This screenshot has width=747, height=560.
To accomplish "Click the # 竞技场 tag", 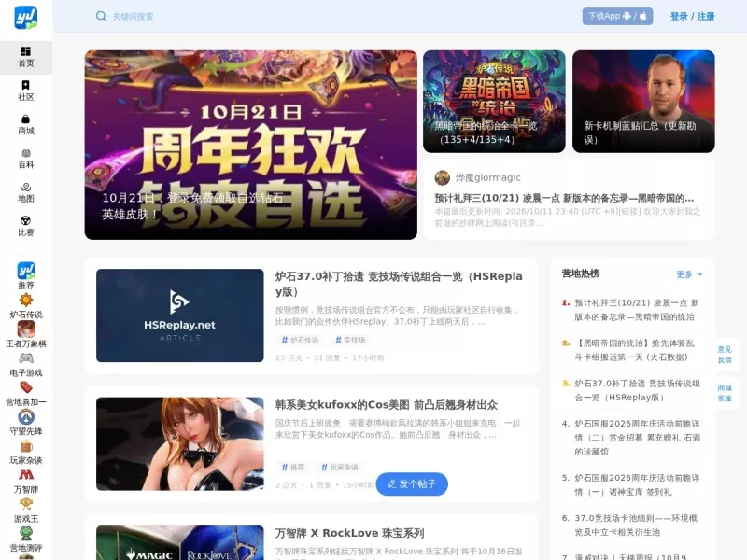I will 350,340.
